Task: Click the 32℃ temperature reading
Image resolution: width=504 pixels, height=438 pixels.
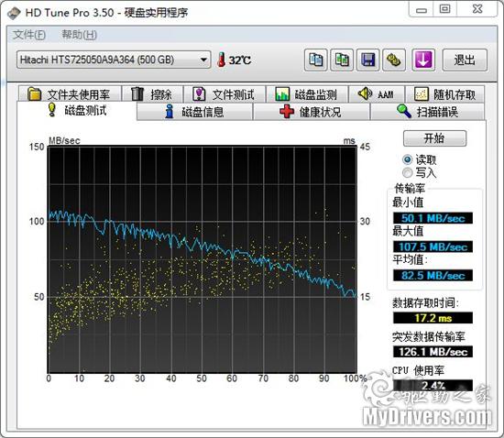Action: 240,60
